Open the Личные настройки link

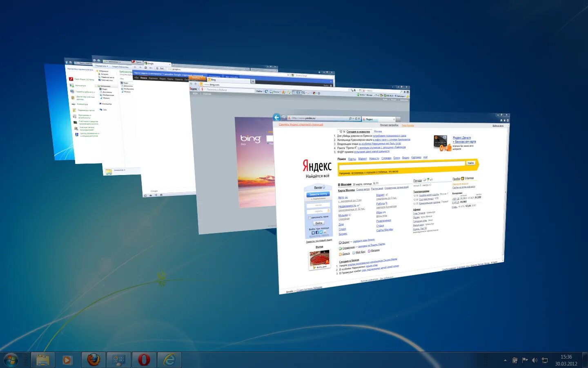click(x=389, y=125)
